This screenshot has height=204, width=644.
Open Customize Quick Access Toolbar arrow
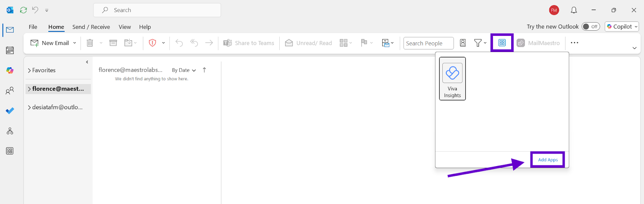[x=47, y=10]
